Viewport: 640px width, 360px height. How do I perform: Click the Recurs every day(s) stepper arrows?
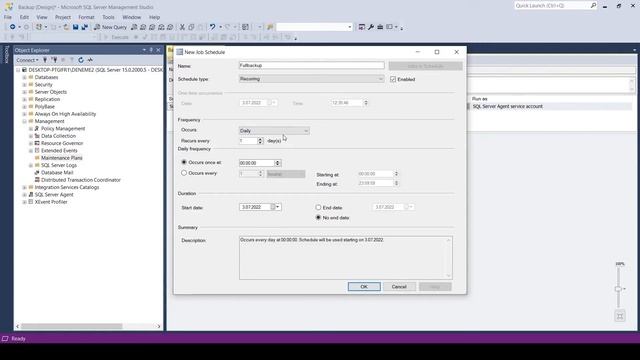click(x=260, y=141)
